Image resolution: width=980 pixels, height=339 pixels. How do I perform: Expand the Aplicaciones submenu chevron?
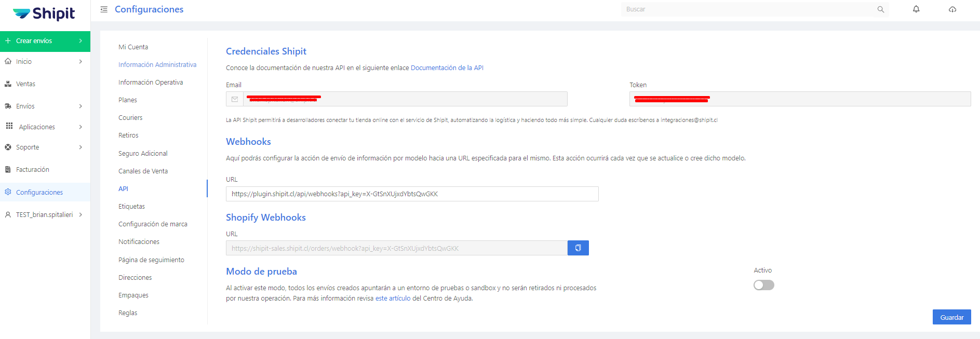tap(80, 127)
